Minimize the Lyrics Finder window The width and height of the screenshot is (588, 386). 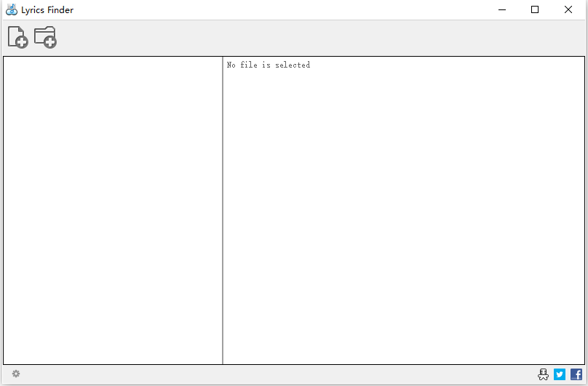coord(502,9)
